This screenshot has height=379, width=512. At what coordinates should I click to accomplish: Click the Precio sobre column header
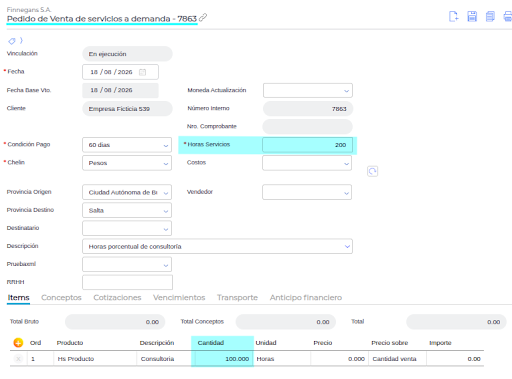tap(390, 343)
